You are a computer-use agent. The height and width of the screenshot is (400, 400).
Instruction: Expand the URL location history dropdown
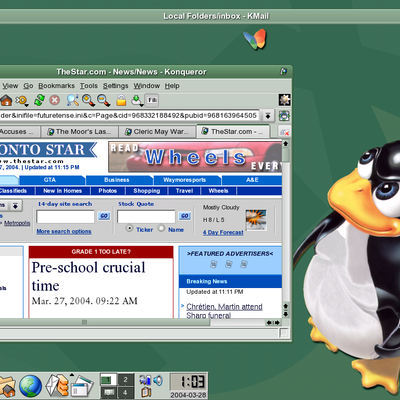[267, 116]
